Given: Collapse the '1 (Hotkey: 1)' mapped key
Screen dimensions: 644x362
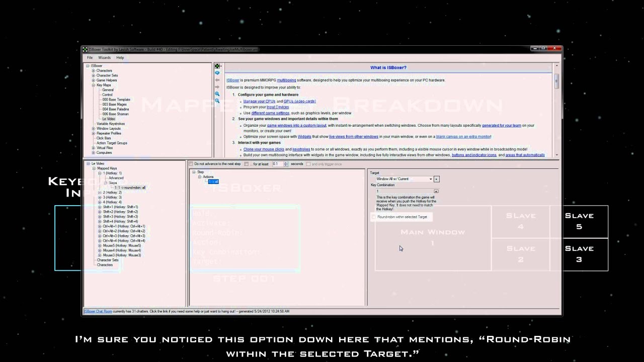Looking at the screenshot, I should point(100,173).
